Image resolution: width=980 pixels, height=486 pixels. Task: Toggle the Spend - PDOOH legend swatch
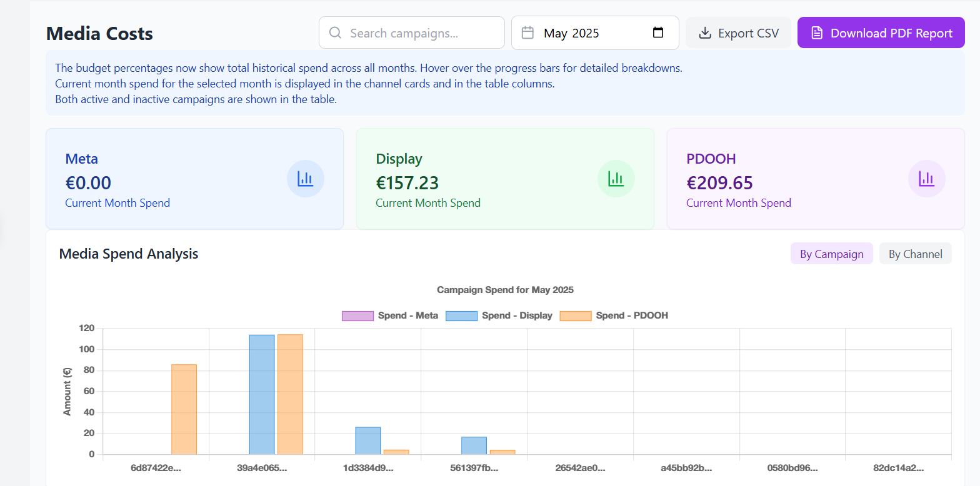576,315
